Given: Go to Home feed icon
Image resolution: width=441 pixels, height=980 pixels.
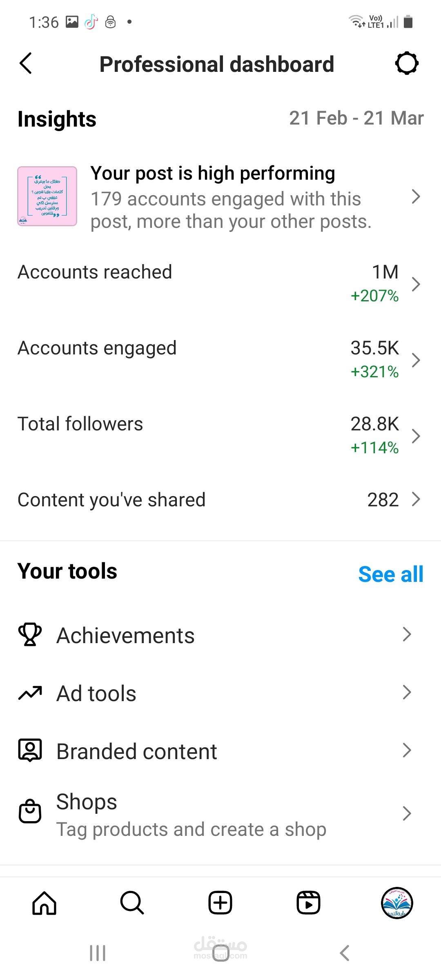Looking at the screenshot, I should coord(44,902).
